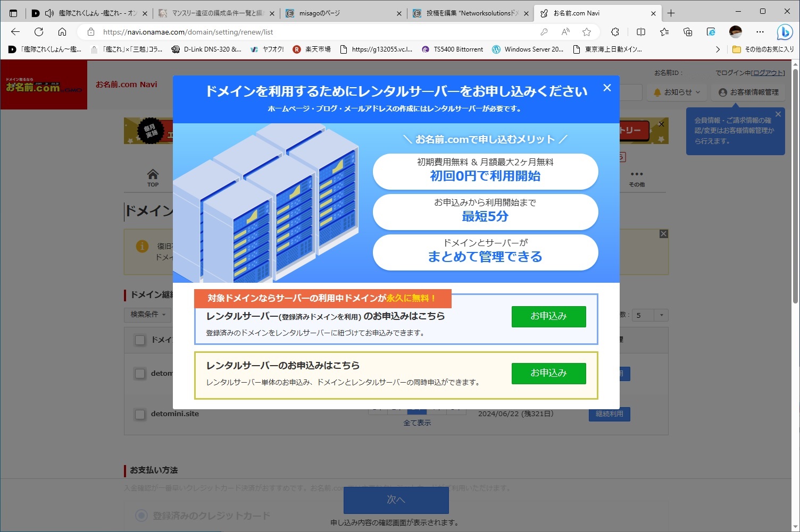Select 登録済みのクレジットカード radio option
Viewport: 800px width, 532px height.
(141, 516)
